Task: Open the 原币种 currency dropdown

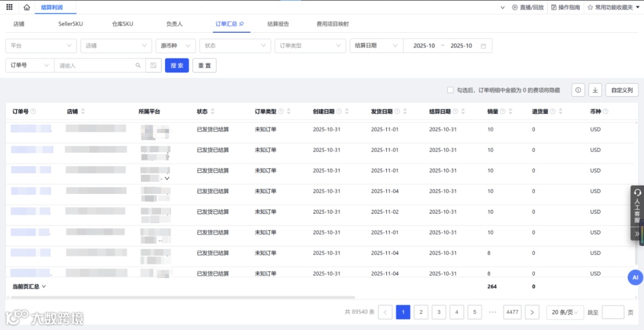Action: point(176,46)
